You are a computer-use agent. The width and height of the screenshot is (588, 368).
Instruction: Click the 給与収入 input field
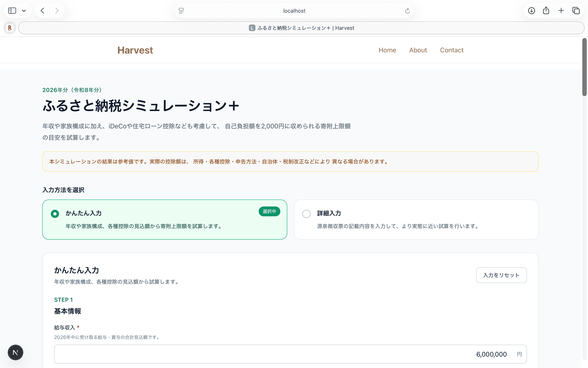(x=290, y=354)
